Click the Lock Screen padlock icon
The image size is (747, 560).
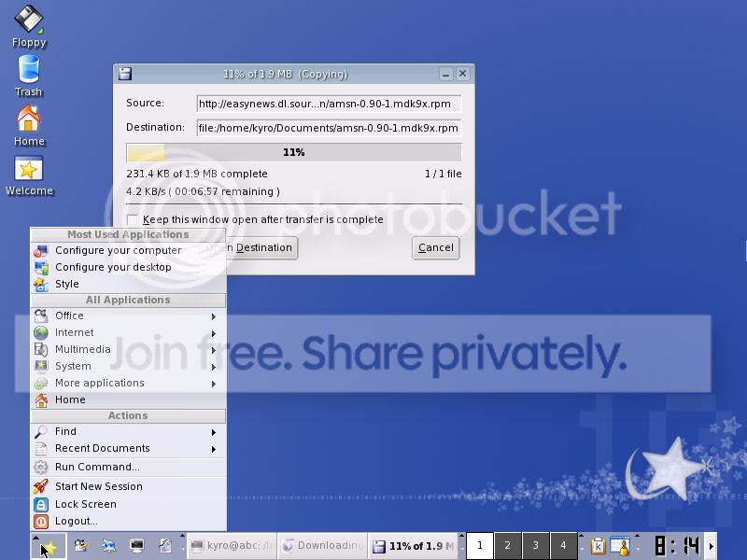click(41, 504)
